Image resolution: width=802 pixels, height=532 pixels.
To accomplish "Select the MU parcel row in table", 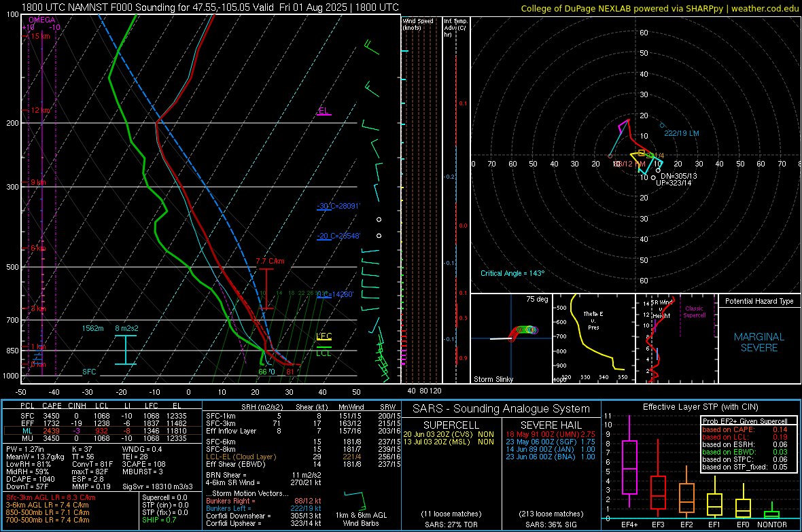I will (103, 438).
